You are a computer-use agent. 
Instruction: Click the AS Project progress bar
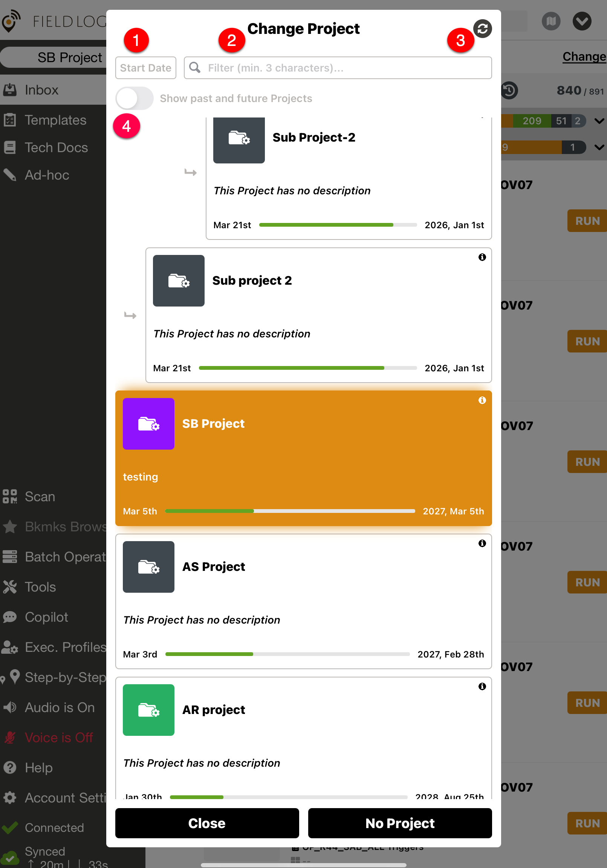[287, 654]
